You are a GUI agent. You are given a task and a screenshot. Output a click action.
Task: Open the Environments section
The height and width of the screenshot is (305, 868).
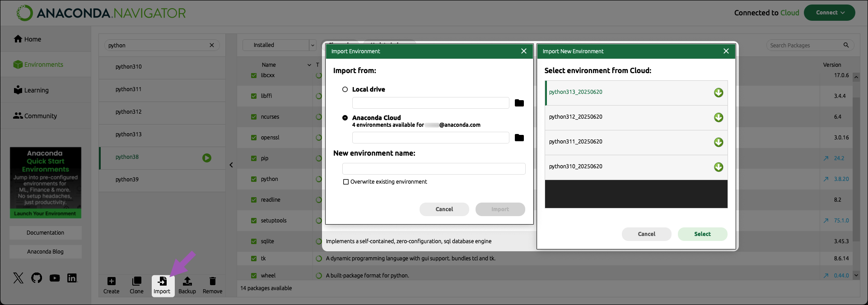click(x=46, y=65)
